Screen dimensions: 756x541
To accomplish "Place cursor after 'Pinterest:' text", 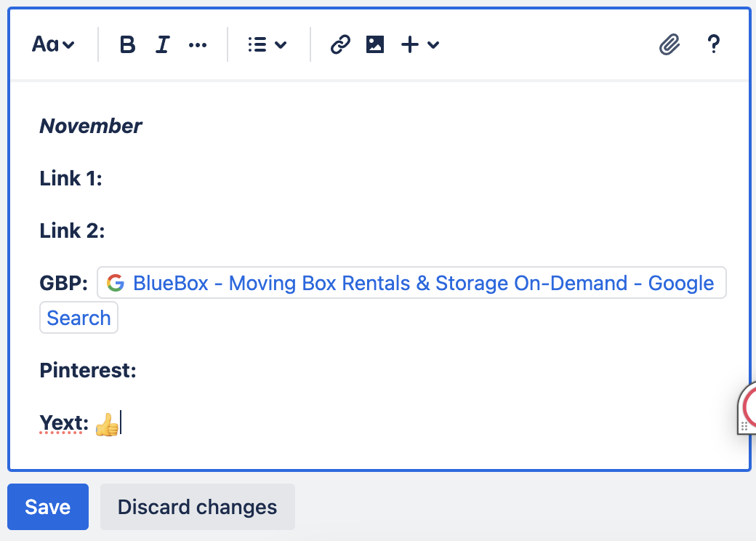I will (x=137, y=370).
